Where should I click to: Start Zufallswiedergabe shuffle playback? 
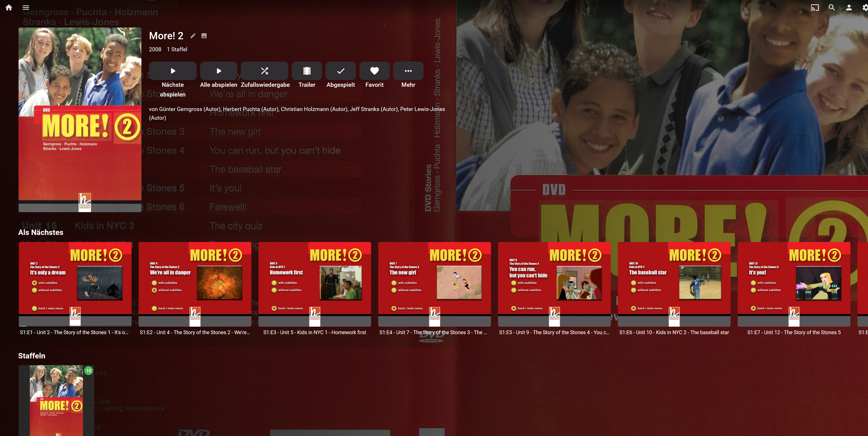tap(265, 71)
